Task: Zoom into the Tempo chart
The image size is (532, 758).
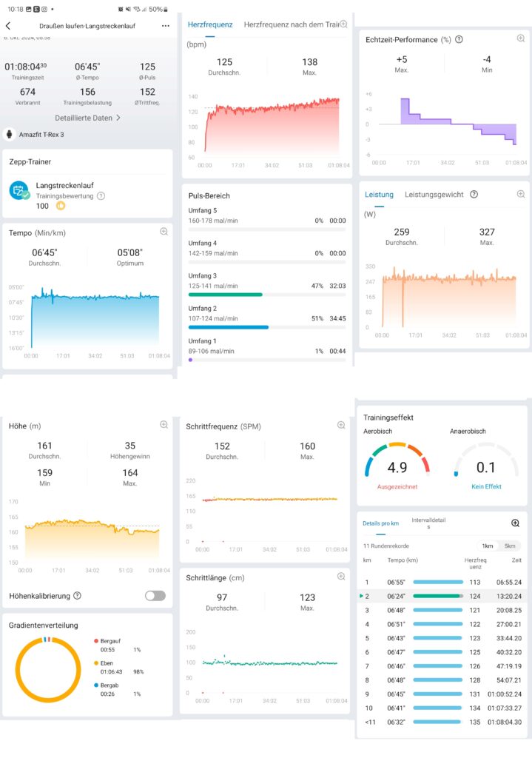Action: 164,232
